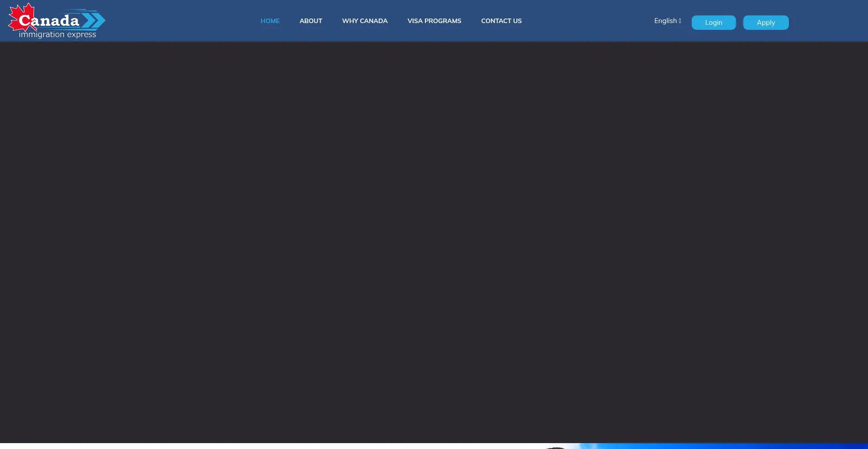Select WHY CANADA in the navigation bar
The width and height of the screenshot is (868, 449).
[x=365, y=21]
